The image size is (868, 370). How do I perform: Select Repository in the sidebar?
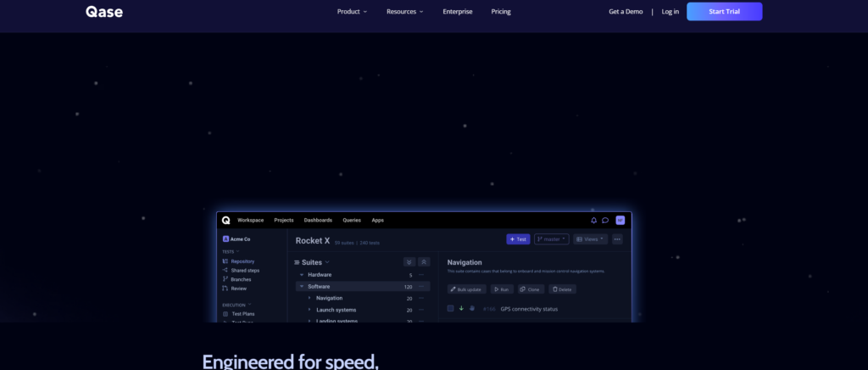click(x=242, y=261)
